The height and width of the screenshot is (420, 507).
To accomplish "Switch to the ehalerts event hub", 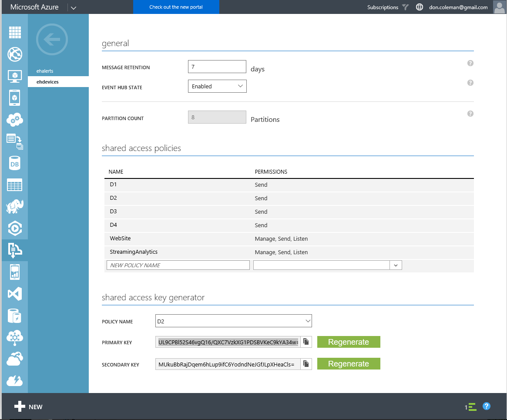I will tap(46, 71).
